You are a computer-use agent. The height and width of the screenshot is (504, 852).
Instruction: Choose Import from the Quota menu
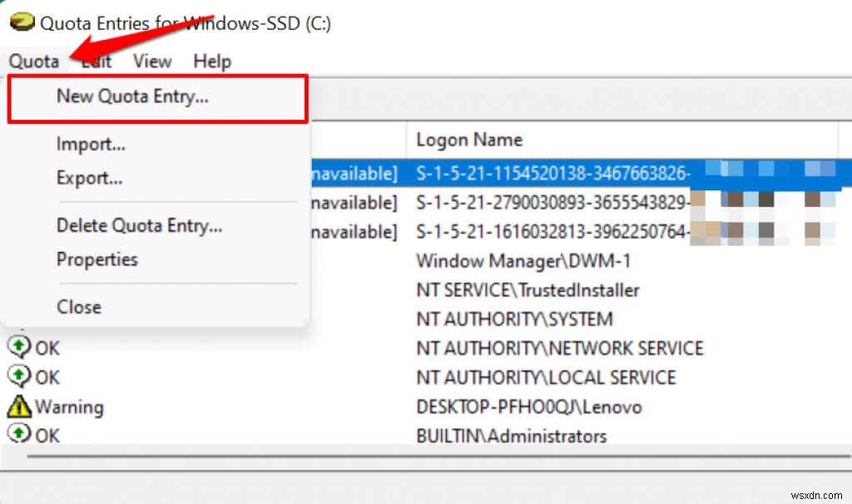91,143
